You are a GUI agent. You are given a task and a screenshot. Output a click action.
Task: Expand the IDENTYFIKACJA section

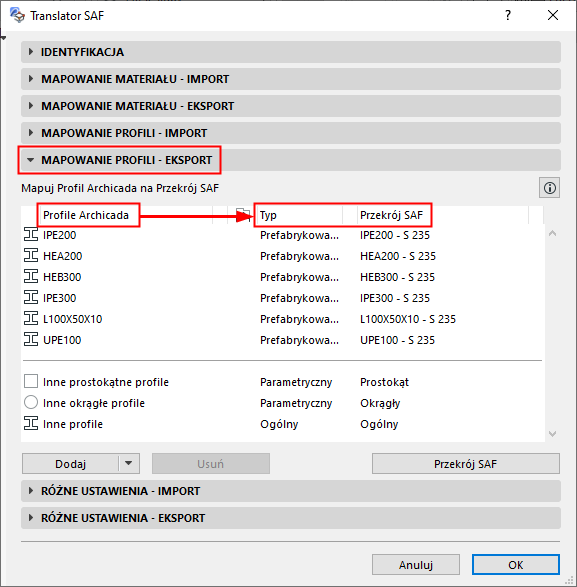click(x=291, y=52)
